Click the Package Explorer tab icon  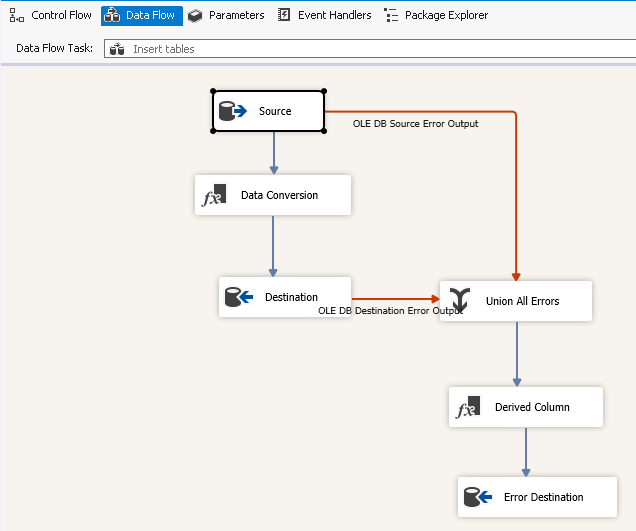point(391,15)
